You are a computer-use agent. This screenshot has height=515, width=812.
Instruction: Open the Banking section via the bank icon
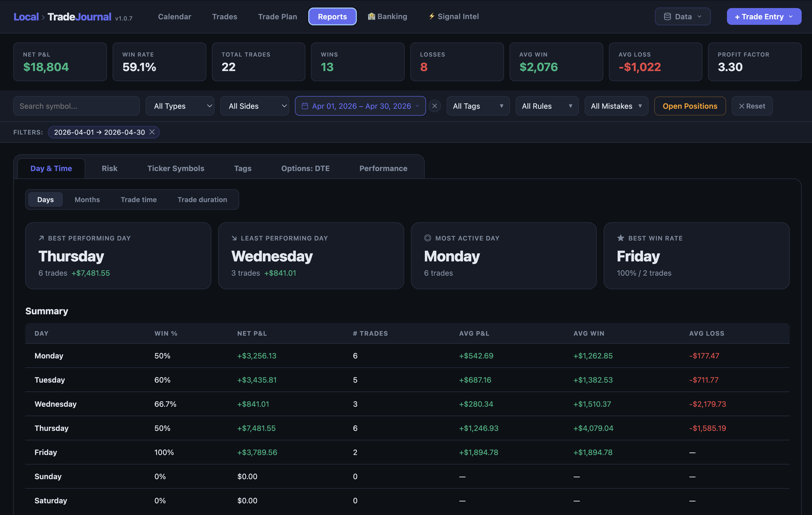click(371, 16)
